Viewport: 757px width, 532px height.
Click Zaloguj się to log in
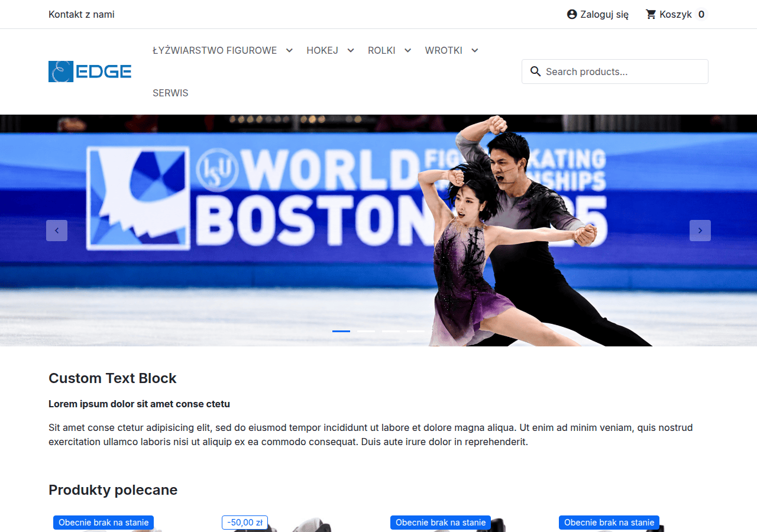point(604,14)
